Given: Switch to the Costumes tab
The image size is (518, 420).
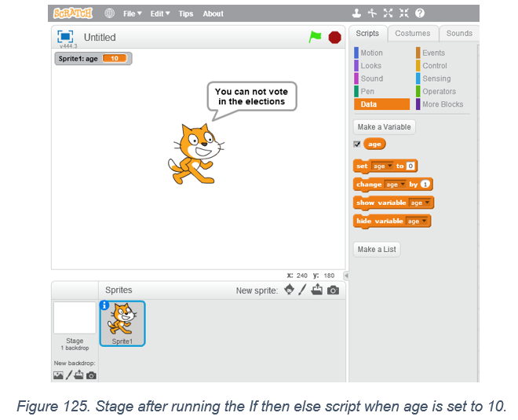Looking at the screenshot, I should tap(413, 34).
